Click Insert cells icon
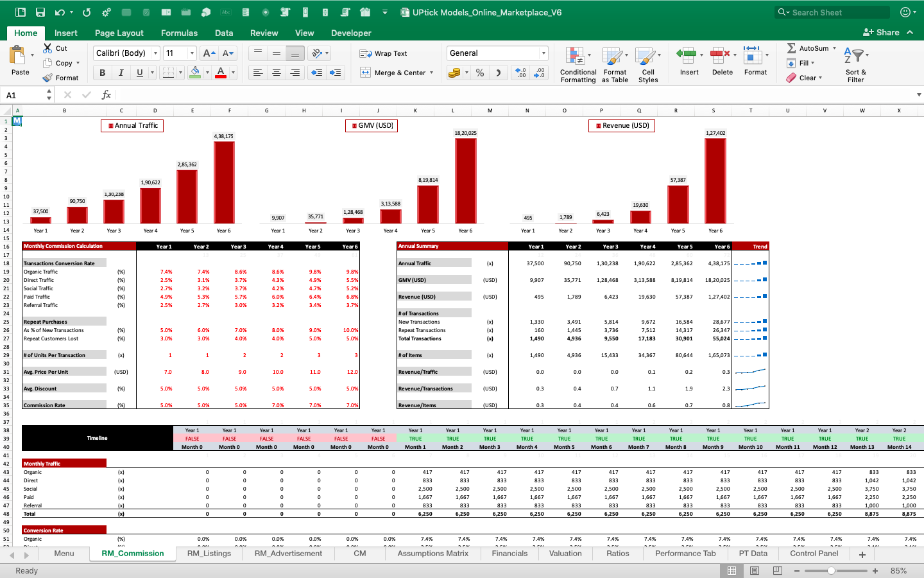Viewport: 924px width, 578px height. [x=686, y=55]
